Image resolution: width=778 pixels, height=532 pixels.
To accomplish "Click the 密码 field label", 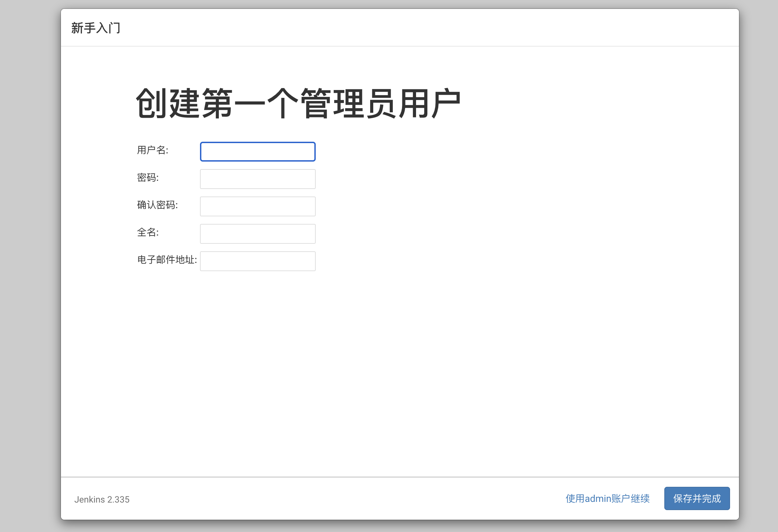I will [148, 178].
